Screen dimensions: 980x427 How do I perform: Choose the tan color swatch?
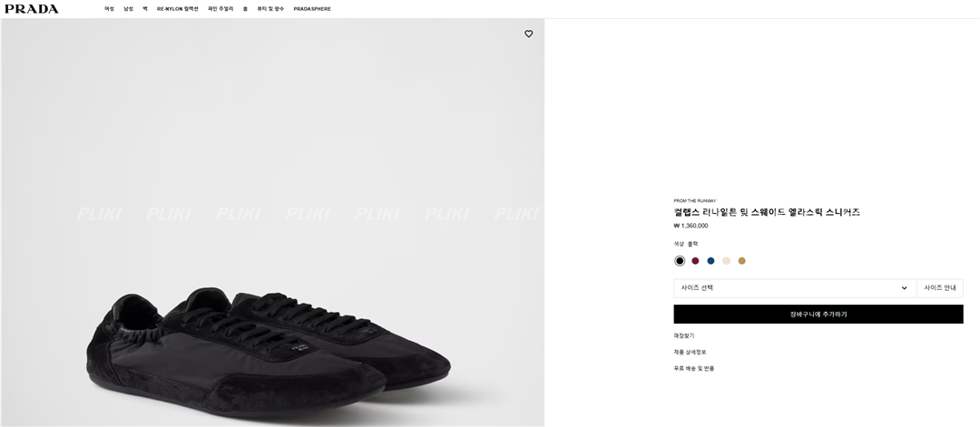pos(741,261)
